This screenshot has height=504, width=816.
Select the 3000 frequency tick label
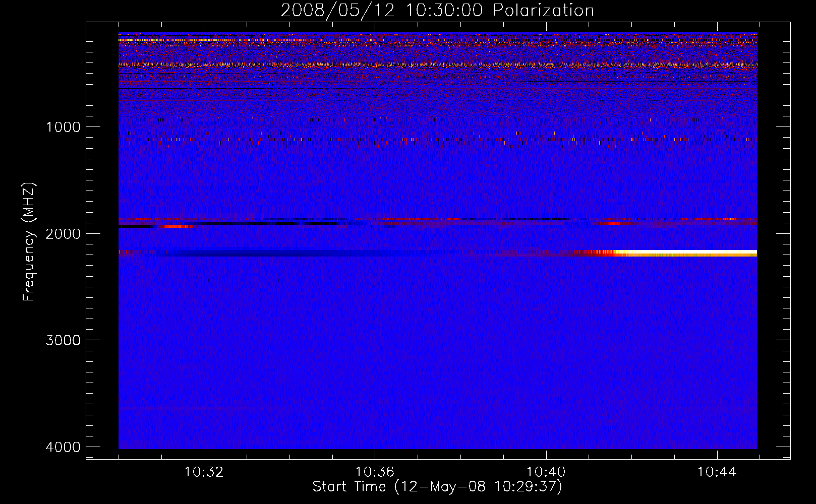click(x=63, y=340)
